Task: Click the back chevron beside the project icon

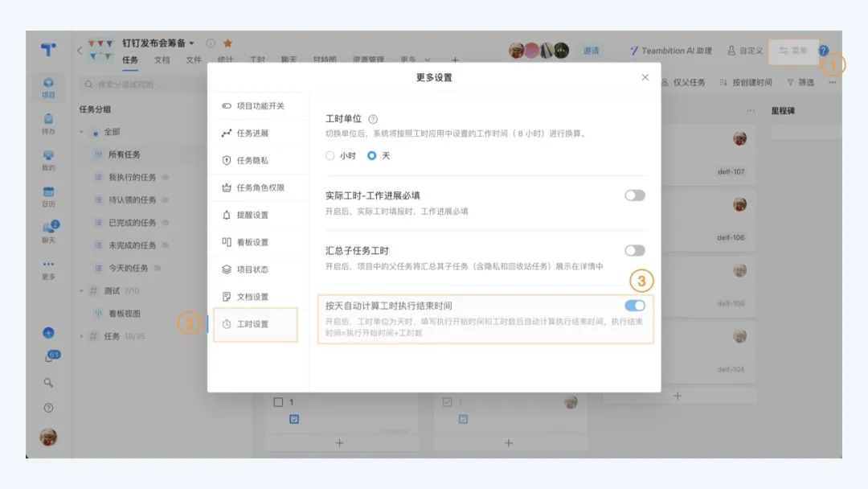Action: pyautogui.click(x=80, y=51)
